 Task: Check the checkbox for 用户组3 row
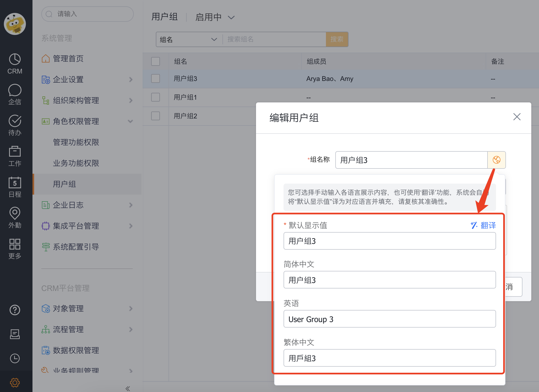click(156, 78)
